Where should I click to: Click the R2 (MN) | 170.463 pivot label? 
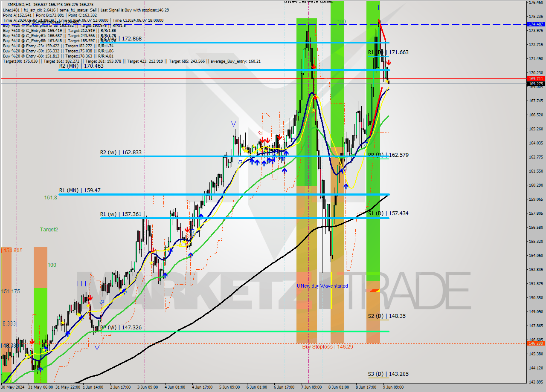81,66
